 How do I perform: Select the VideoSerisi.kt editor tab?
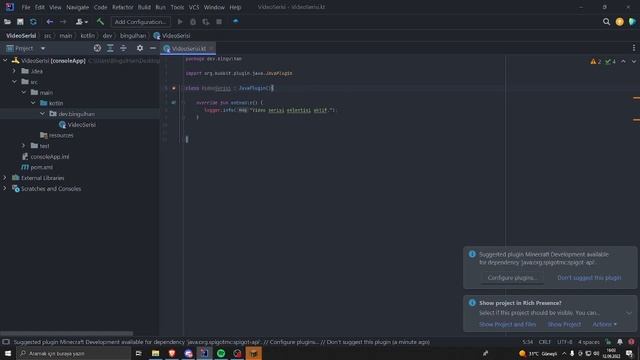point(188,49)
